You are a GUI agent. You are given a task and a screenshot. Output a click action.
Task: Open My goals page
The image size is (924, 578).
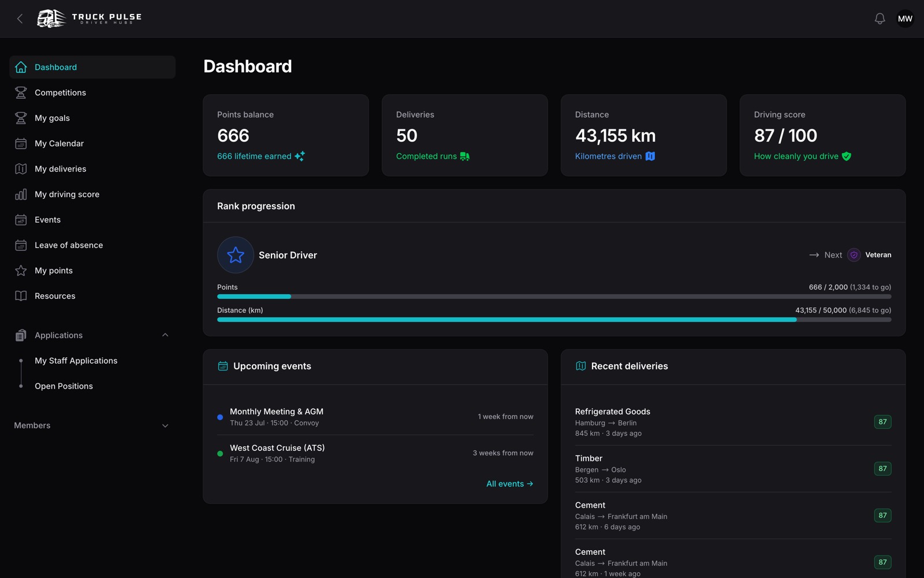tap(92, 118)
